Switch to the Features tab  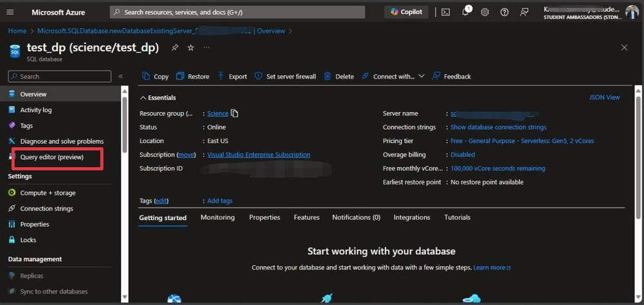306,217
